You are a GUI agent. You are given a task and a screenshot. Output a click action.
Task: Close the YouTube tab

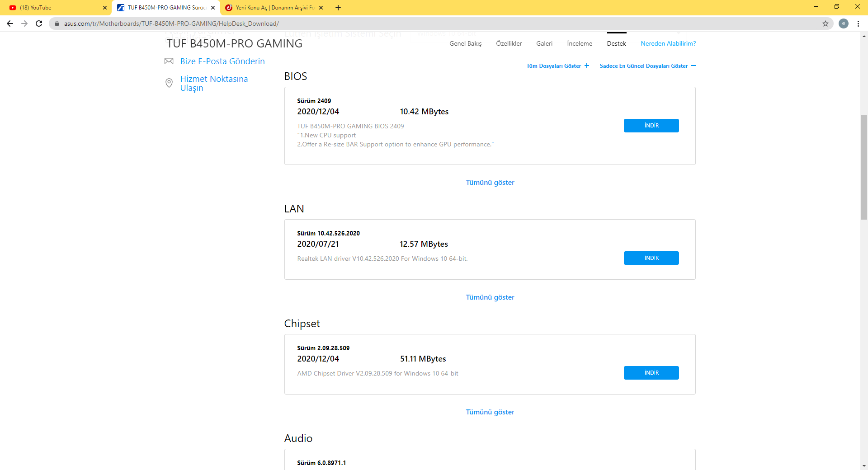coord(105,8)
